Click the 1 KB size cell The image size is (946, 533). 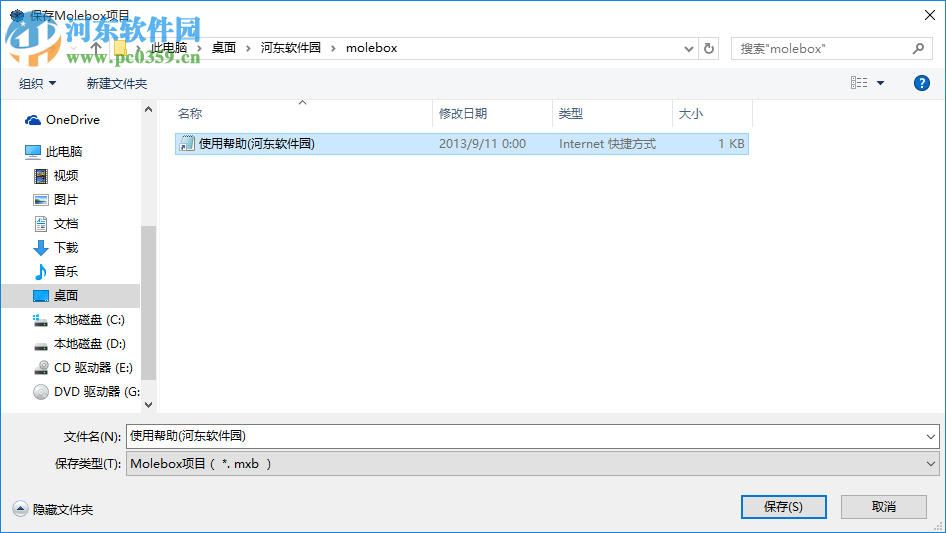pos(731,144)
